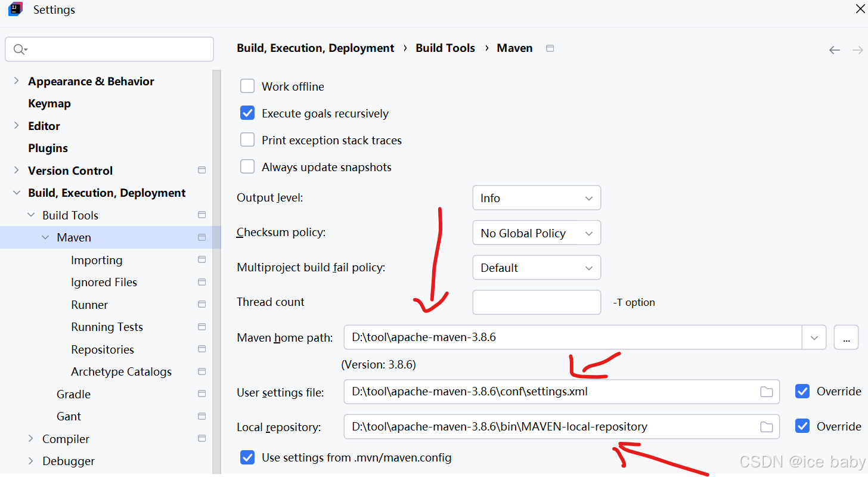Uncheck Execute goals recursively
Viewport: 868px width, 477px height.
[247, 113]
